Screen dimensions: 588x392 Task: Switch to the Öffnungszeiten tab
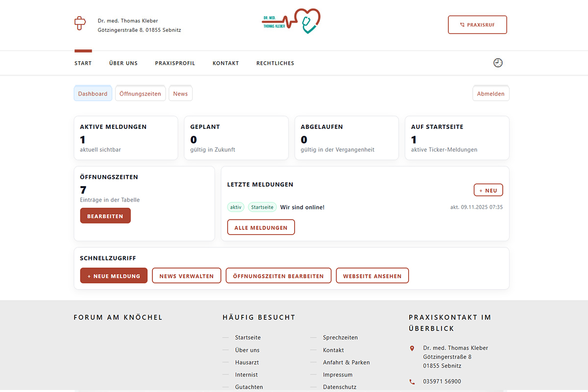pos(140,94)
